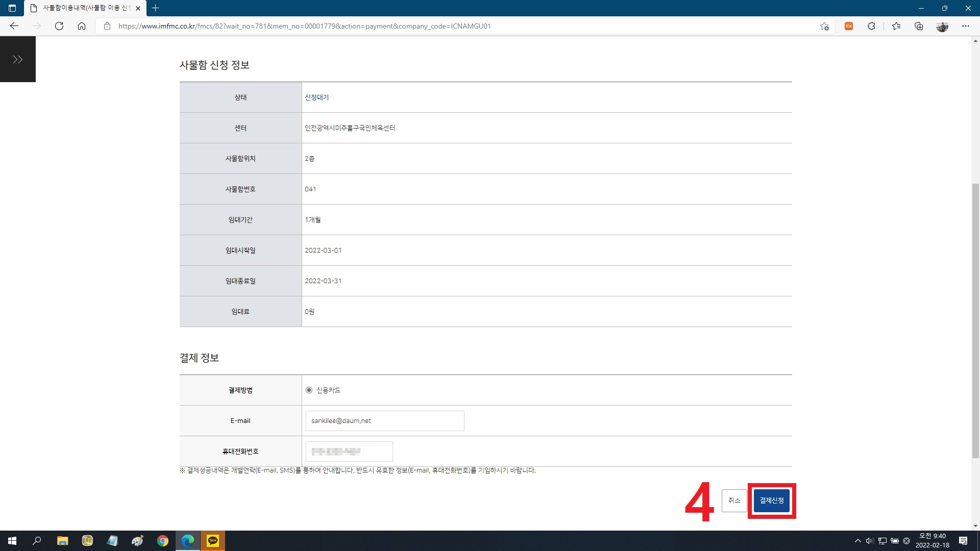Open the Collections icon in toolbar
This screenshot has width=980, height=551.
[919, 26]
